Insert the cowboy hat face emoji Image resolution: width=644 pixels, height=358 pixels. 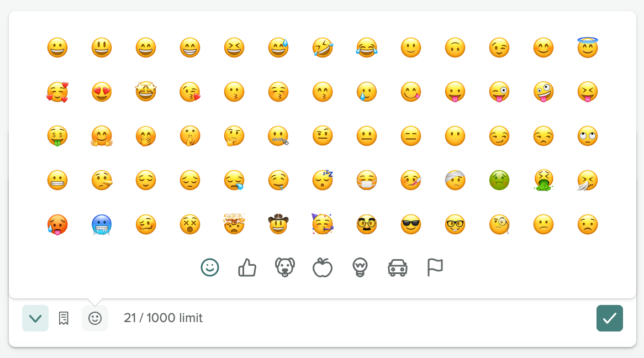(x=278, y=224)
